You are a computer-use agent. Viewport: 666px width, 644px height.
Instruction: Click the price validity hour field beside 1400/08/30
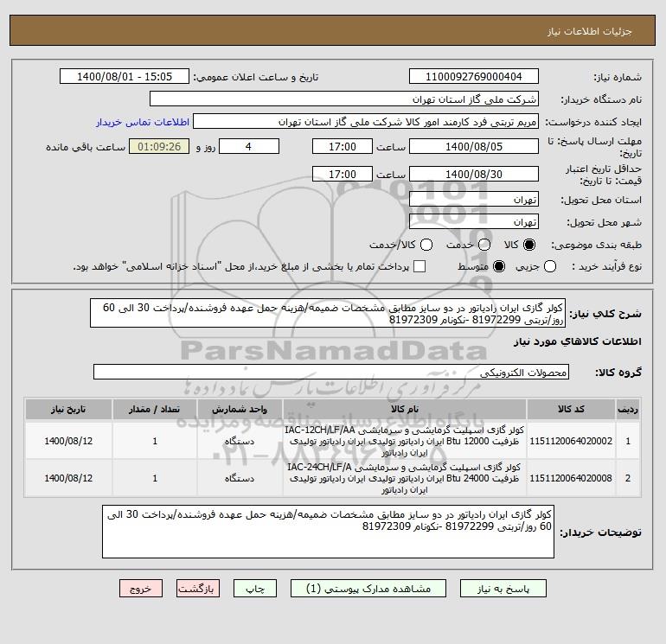pos(343,174)
